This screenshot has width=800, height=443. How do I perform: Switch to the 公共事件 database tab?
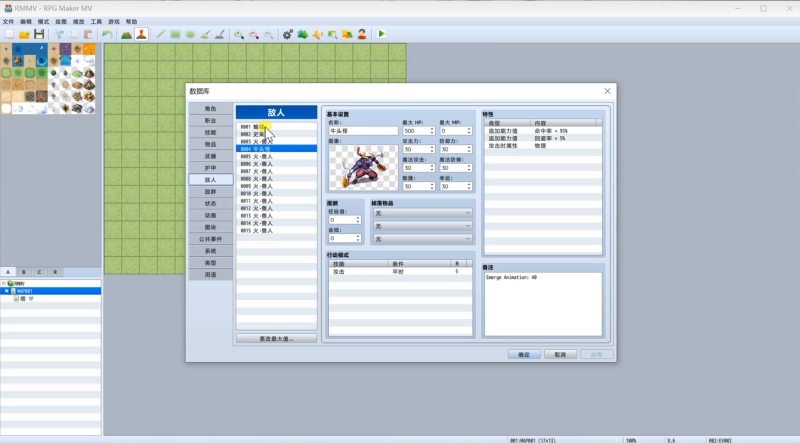coord(211,239)
